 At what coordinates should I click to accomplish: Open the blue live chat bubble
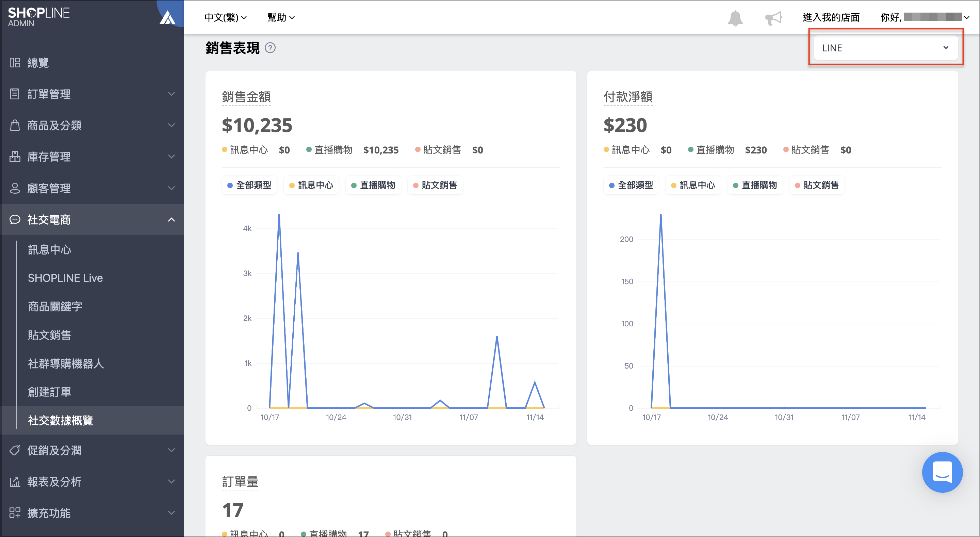[942, 472]
